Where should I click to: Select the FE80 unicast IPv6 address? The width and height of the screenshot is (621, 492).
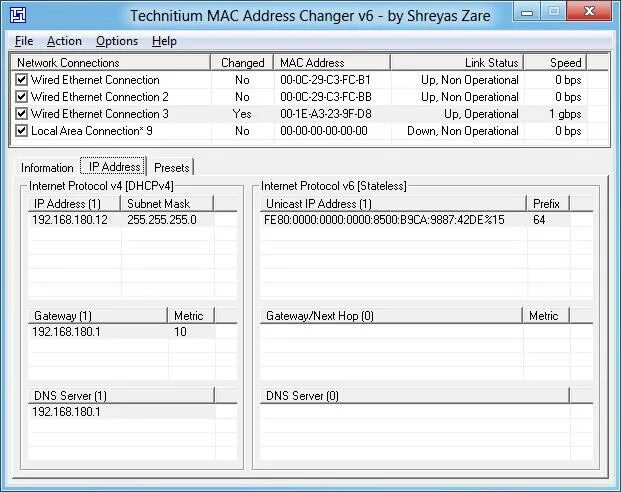tap(384, 219)
